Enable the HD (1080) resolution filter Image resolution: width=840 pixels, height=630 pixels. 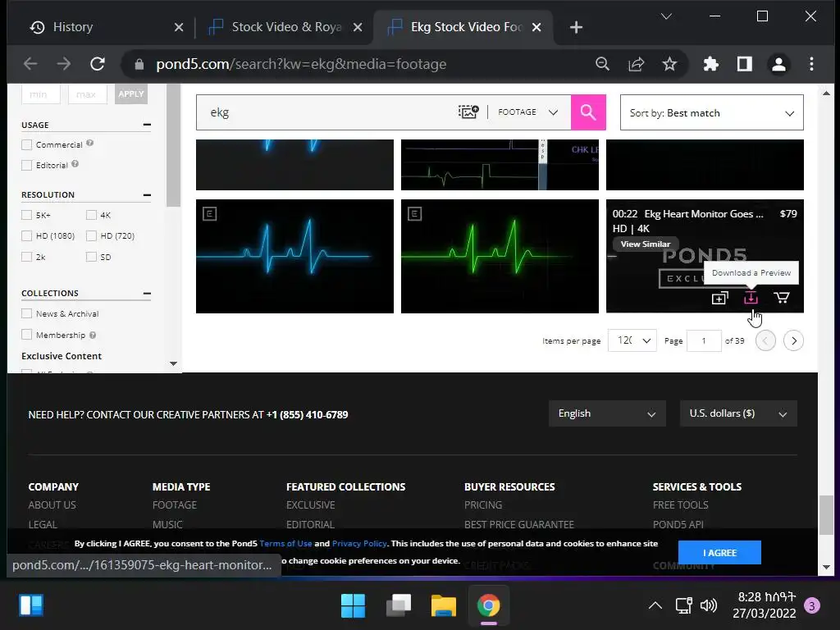[26, 235]
